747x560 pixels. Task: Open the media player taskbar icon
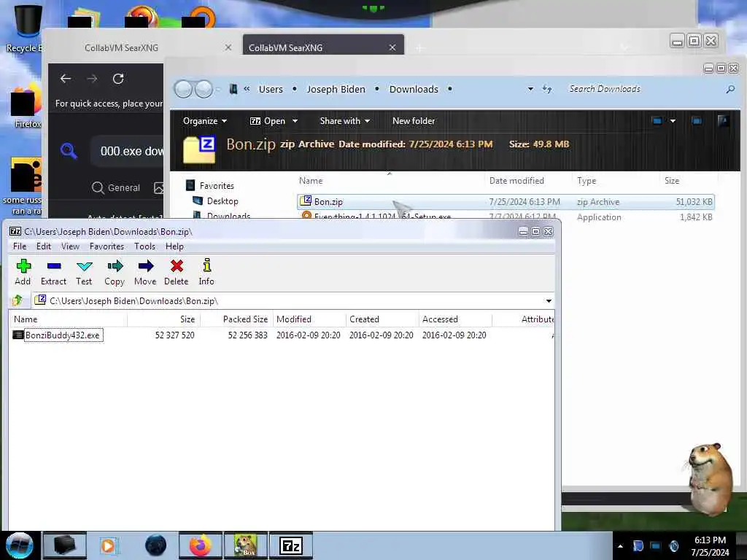(x=109, y=545)
